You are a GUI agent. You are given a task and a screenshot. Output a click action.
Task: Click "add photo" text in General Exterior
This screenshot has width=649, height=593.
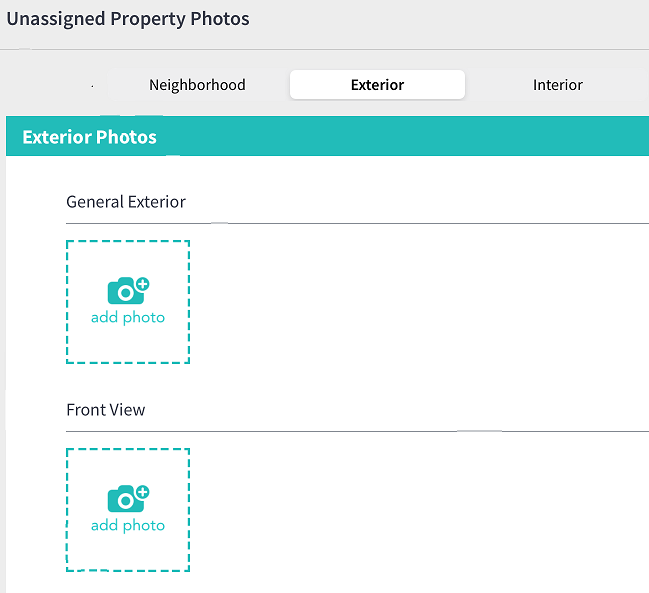(128, 317)
